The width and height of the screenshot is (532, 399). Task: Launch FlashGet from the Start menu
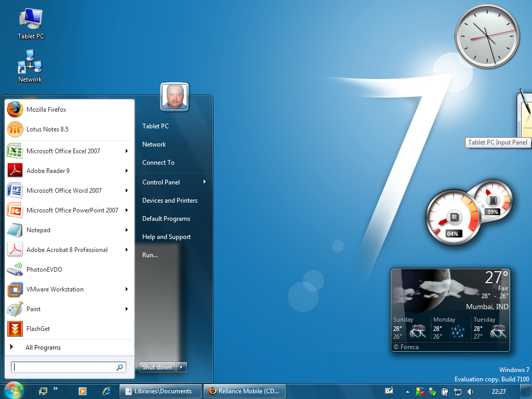tap(38, 329)
